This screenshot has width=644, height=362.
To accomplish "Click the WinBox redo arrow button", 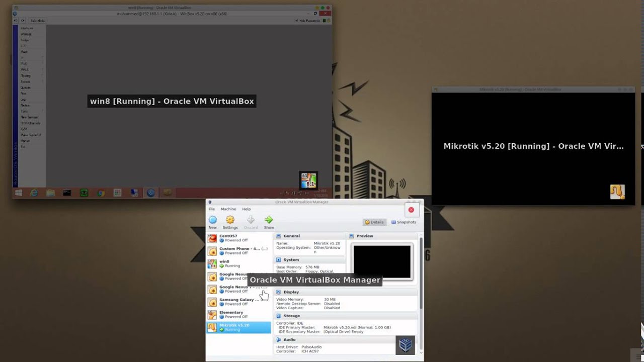I will point(23,21).
